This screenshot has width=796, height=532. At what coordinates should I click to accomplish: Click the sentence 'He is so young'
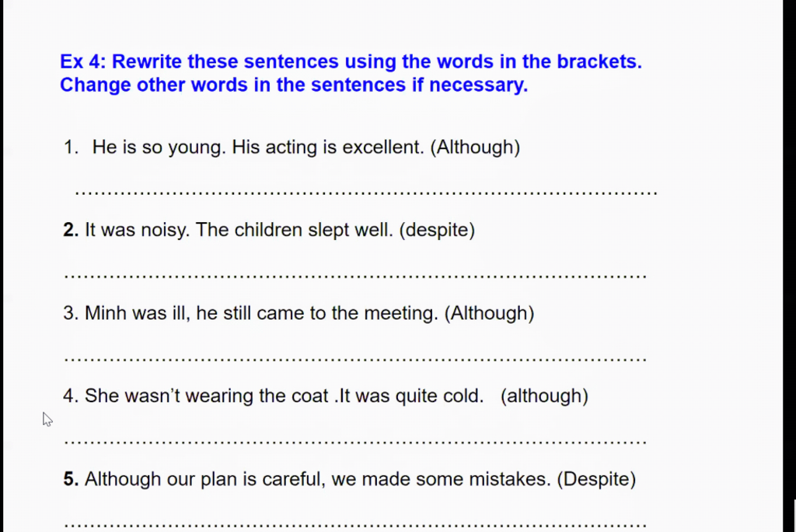[x=159, y=148]
